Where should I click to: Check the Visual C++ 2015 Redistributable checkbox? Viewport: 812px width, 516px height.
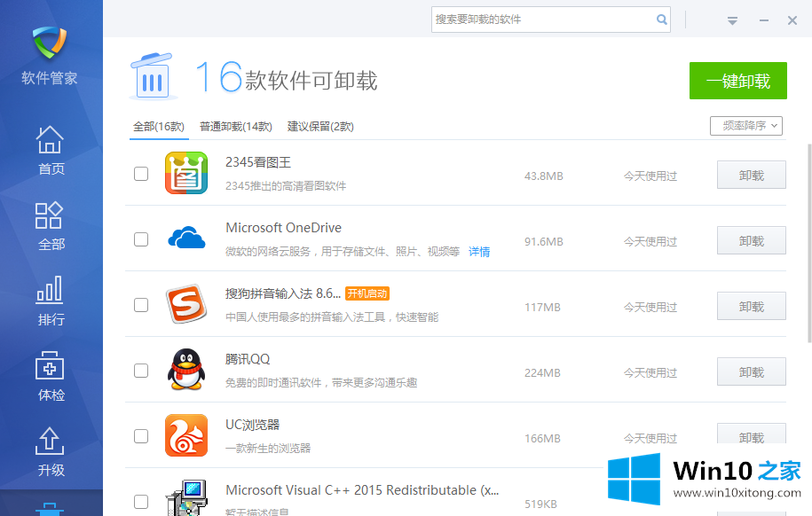(141, 502)
